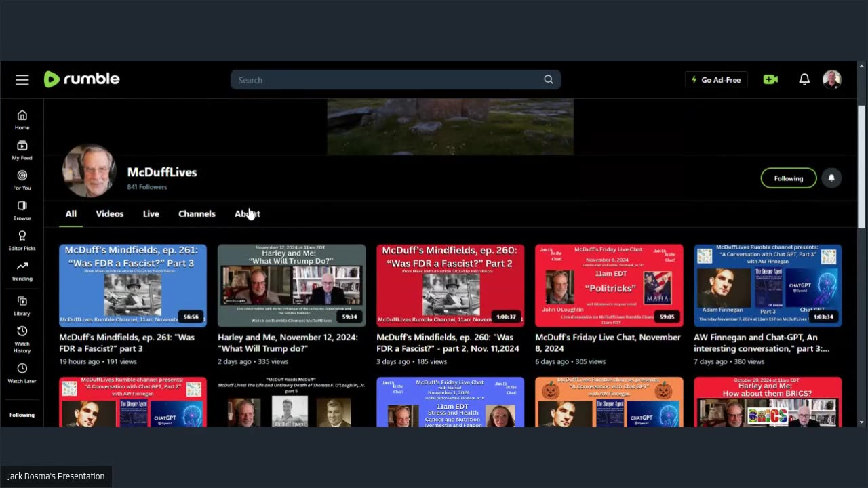
Task: Click the '6 days ago • 305 views' text
Action: click(x=570, y=362)
